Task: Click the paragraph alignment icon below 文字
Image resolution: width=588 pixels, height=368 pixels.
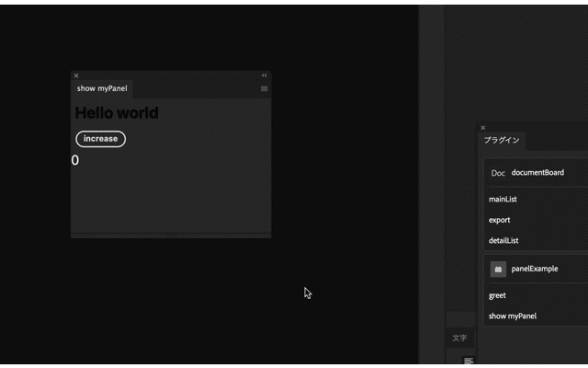Action: tap(468, 361)
